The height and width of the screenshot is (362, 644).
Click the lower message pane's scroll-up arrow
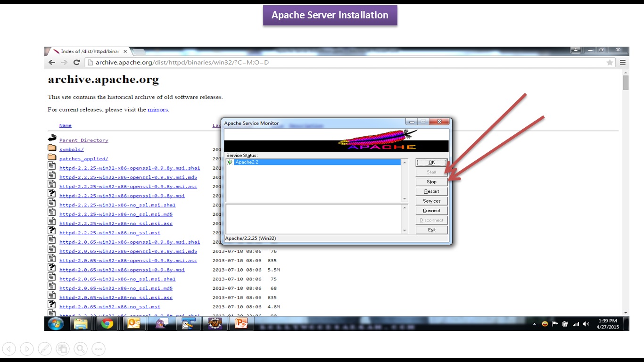(405, 207)
